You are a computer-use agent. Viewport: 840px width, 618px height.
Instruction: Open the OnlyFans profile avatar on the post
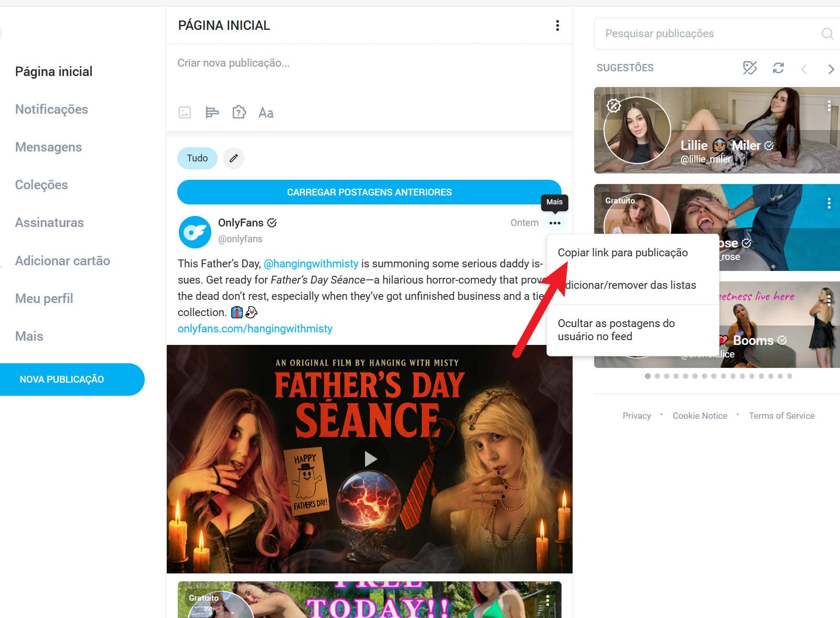tap(195, 232)
